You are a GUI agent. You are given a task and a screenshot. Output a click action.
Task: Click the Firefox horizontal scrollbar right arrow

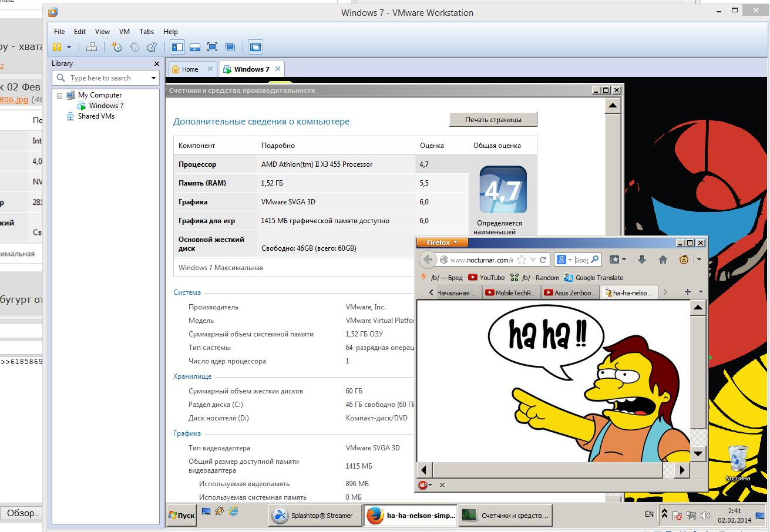[x=682, y=469]
